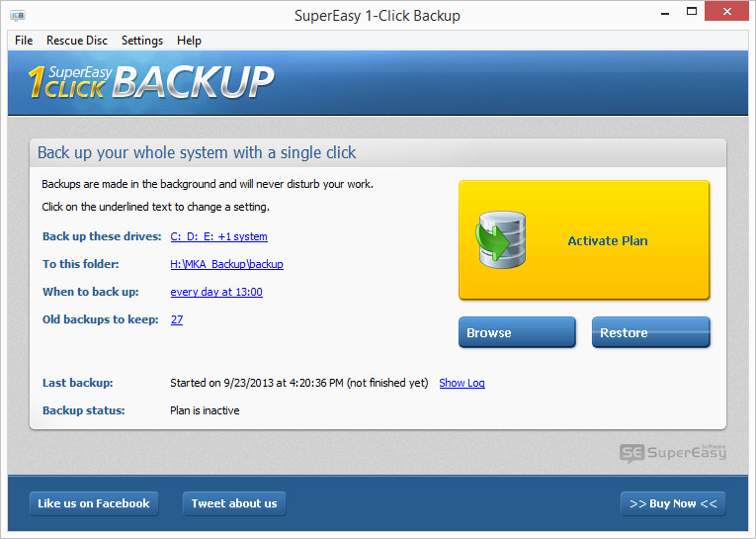This screenshot has width=756, height=539.
Task: Open the File menu
Action: 24,41
